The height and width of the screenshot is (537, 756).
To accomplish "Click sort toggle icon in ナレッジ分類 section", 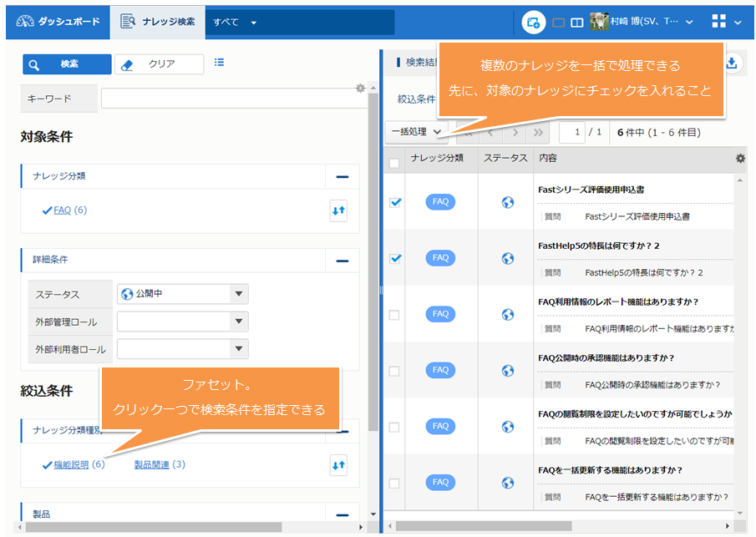I will pos(338,211).
